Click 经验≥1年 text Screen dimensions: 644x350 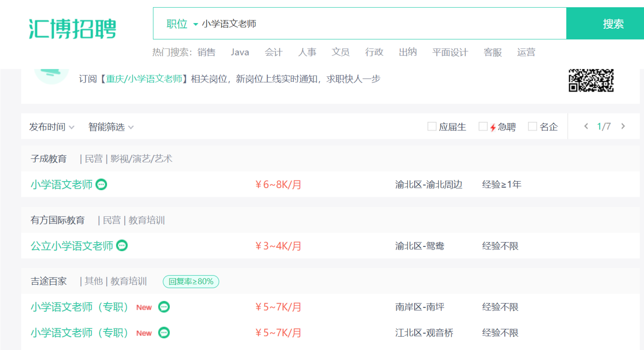502,185
